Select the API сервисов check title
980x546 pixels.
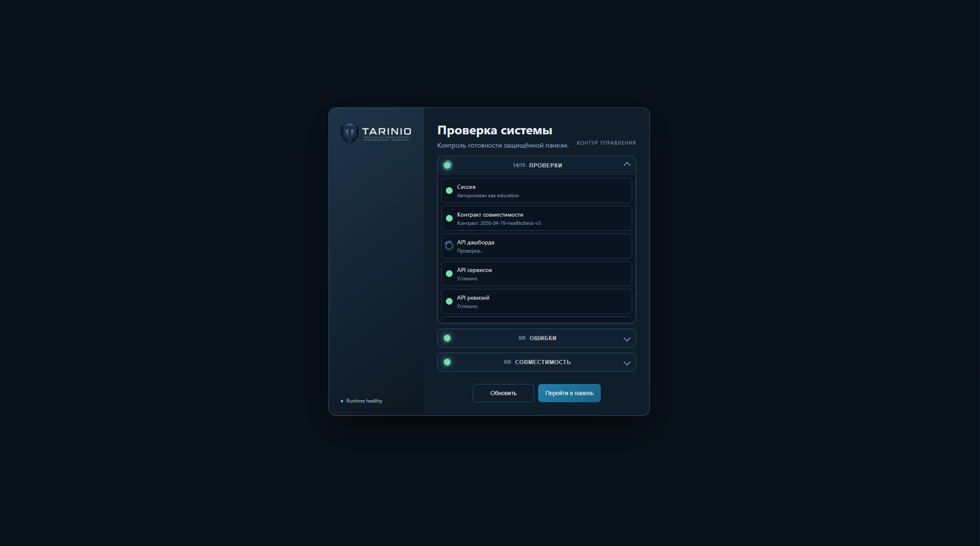pos(474,270)
